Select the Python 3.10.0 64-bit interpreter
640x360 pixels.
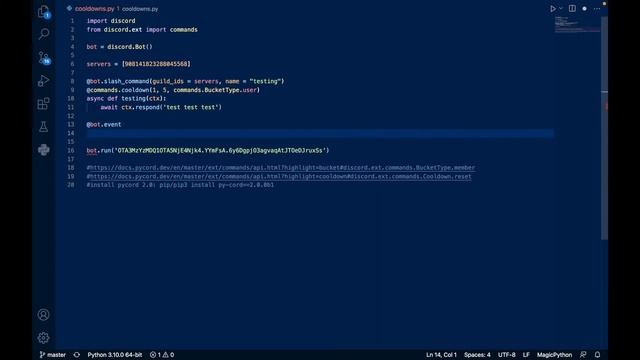pyautogui.click(x=115, y=355)
